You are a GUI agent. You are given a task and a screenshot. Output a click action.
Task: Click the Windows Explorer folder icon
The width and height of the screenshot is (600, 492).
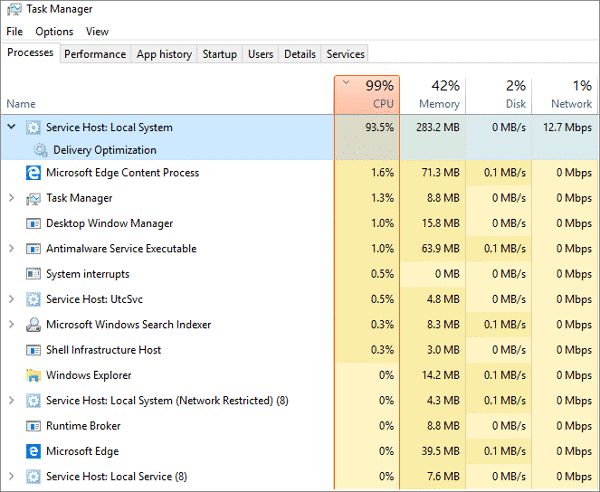tap(33, 375)
